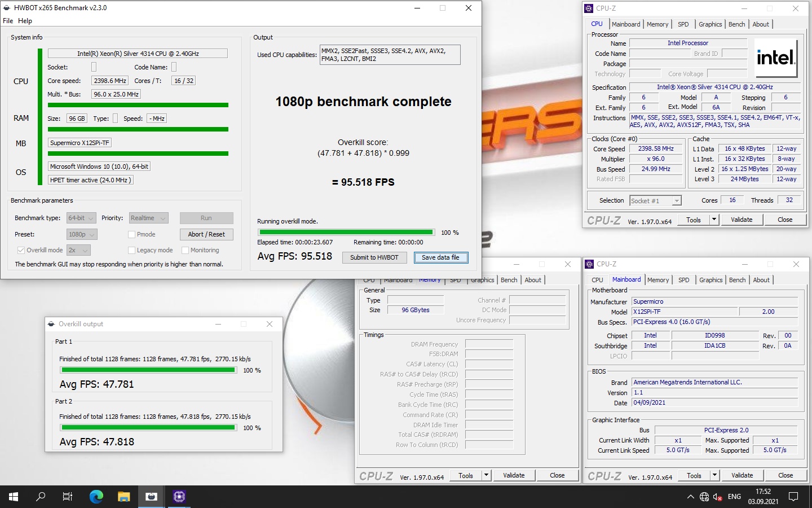Open the Overkill 2x multiplier dropdown
Image resolution: width=812 pixels, height=508 pixels.
(78, 250)
